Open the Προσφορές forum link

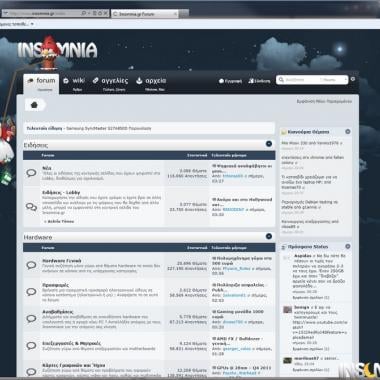point(56,285)
